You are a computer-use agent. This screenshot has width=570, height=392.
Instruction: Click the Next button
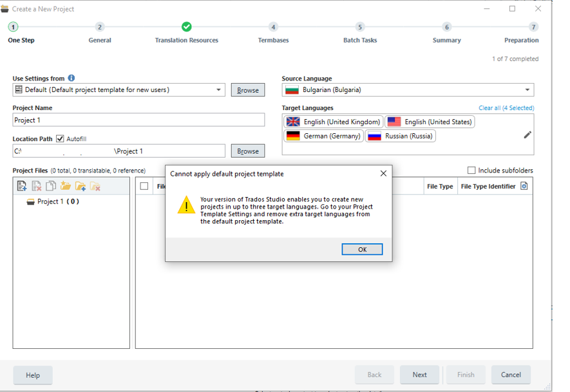pos(419,375)
